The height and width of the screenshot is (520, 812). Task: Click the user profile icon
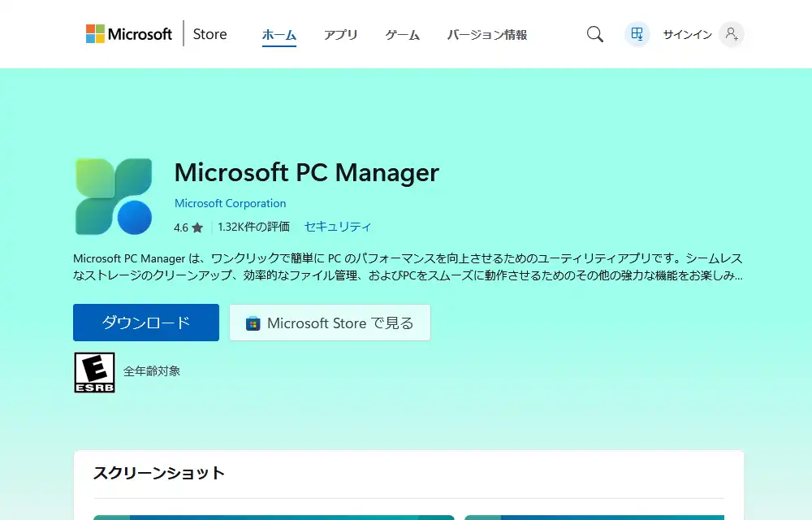(x=731, y=34)
